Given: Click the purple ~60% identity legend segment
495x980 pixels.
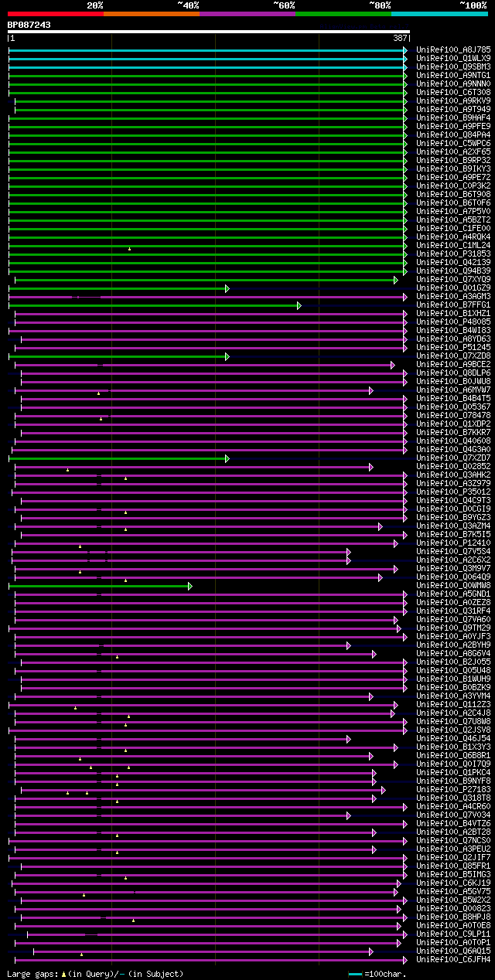Looking at the screenshot, I should (247, 13).
